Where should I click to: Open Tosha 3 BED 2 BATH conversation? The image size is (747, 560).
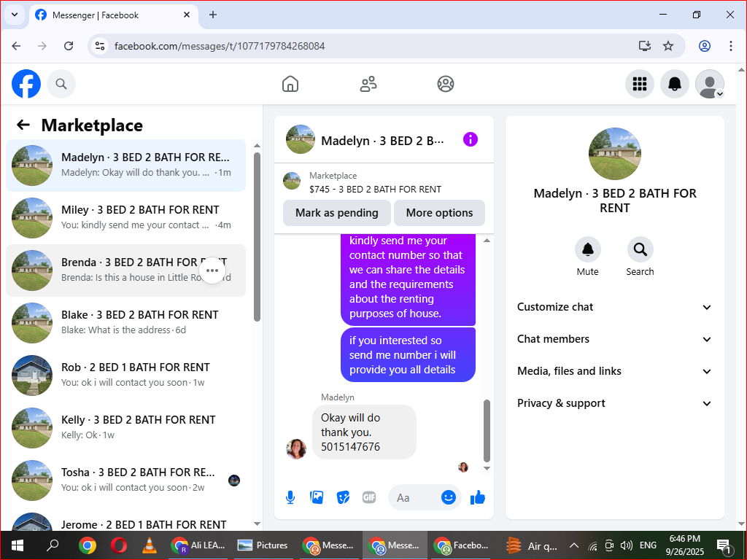tap(125, 480)
